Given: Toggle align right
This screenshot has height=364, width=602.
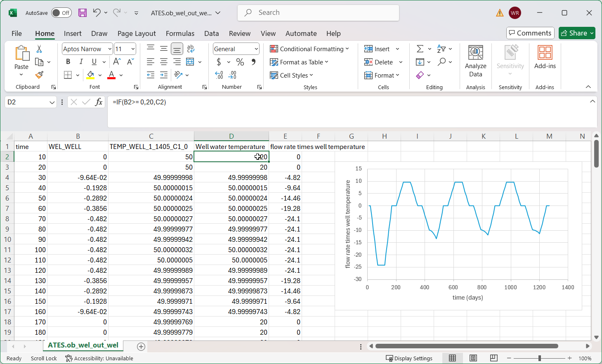Looking at the screenshot, I should click(177, 62).
